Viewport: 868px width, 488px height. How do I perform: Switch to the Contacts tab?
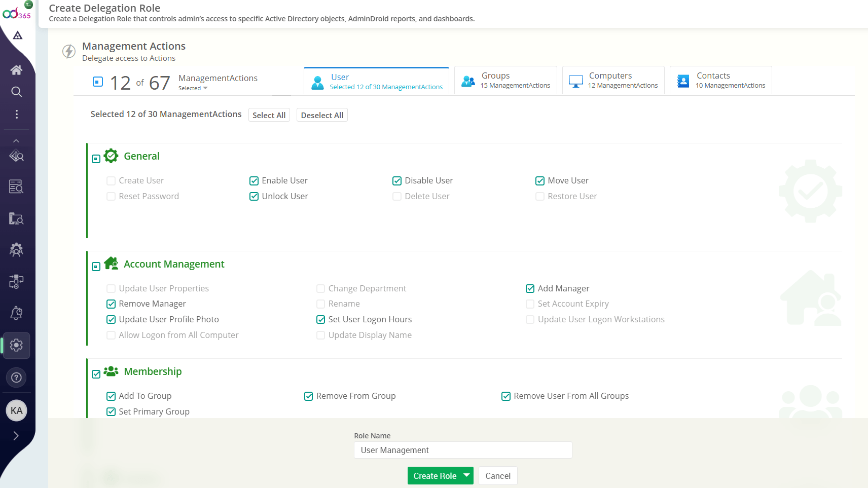721,80
